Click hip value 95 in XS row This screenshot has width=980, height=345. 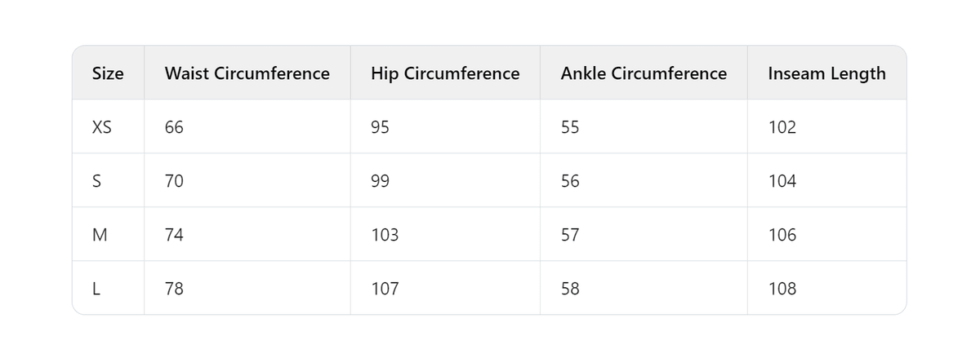[380, 127]
